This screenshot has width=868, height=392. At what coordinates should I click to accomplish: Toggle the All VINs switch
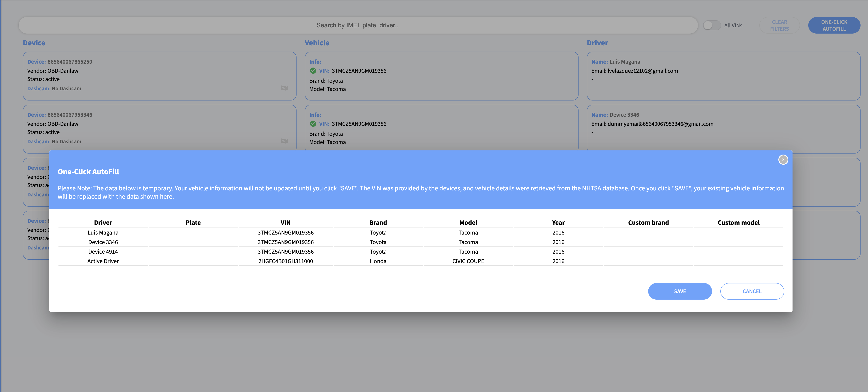[x=712, y=25]
